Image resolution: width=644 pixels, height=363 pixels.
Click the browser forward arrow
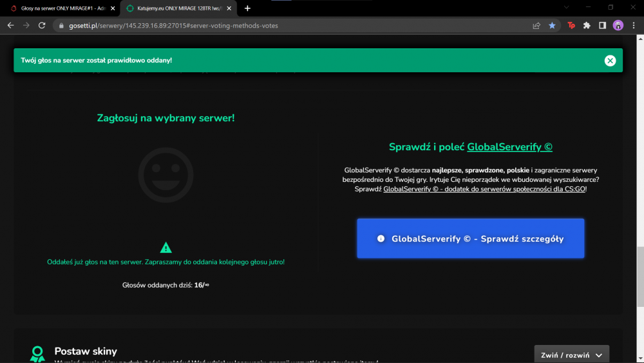click(26, 26)
